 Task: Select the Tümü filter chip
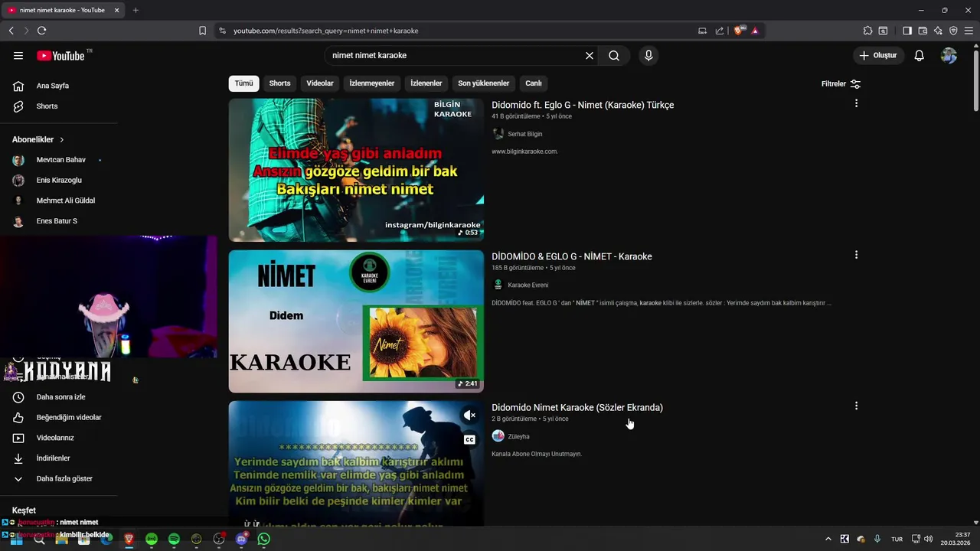(x=243, y=83)
